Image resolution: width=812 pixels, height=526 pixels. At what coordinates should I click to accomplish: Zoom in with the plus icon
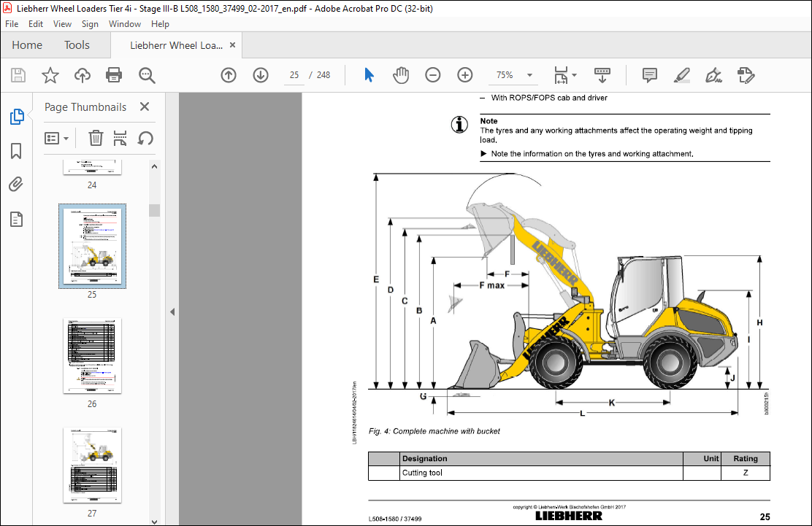coord(465,75)
